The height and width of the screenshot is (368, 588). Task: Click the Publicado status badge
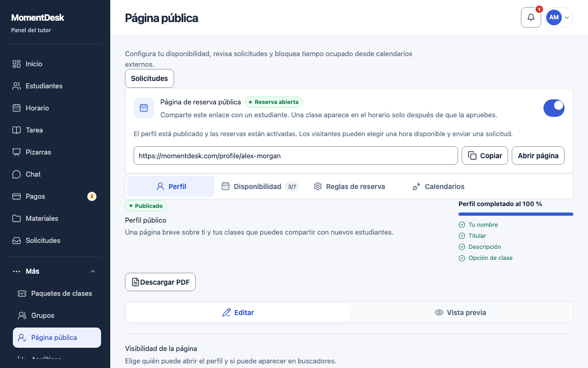tap(146, 206)
